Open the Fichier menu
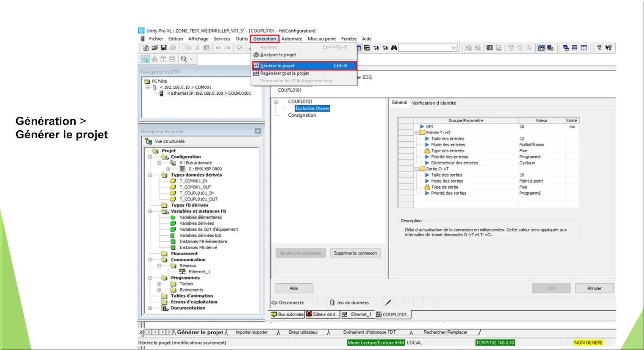644x350 pixels. click(x=156, y=39)
